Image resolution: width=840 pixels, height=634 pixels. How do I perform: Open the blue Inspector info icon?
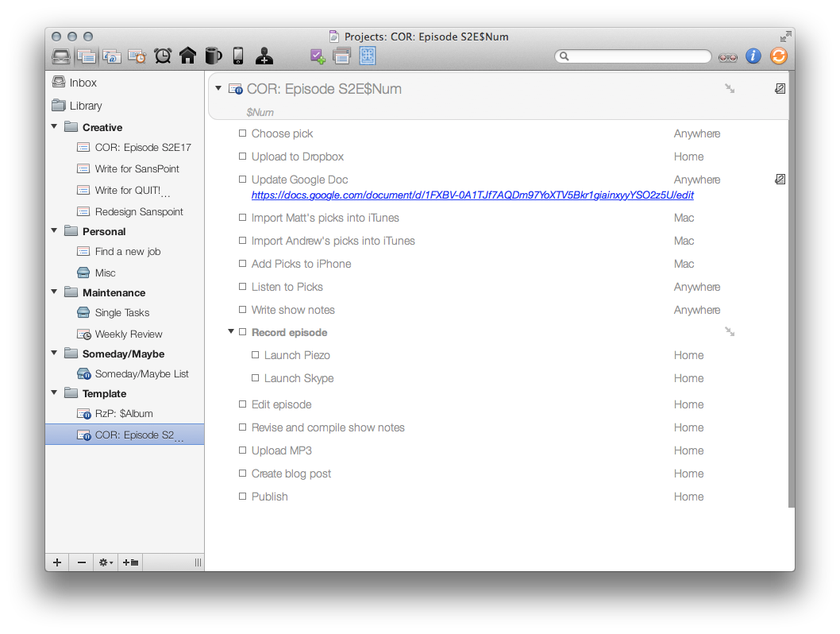(753, 56)
